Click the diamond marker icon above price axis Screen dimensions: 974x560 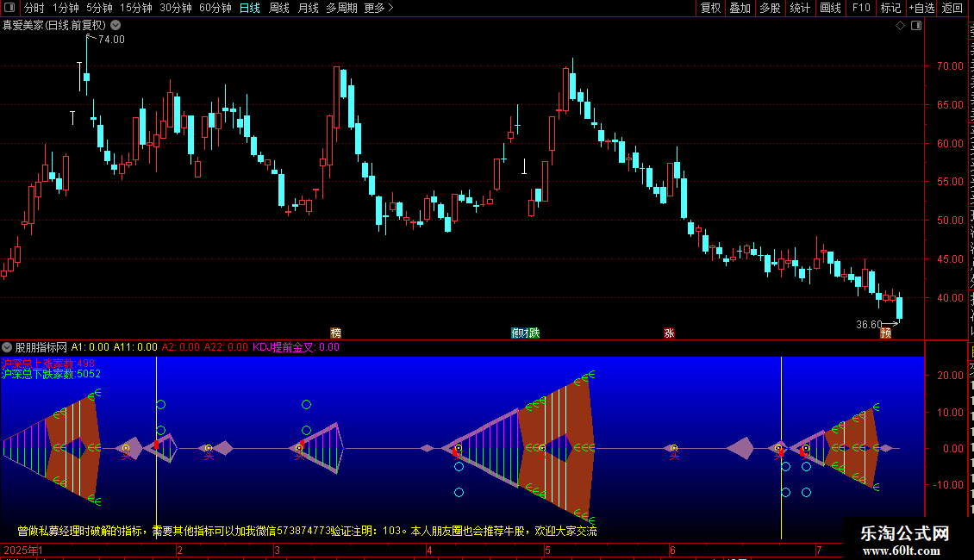(900, 26)
